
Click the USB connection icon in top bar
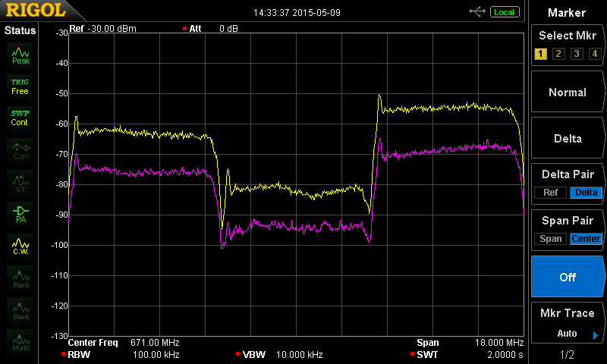click(477, 12)
